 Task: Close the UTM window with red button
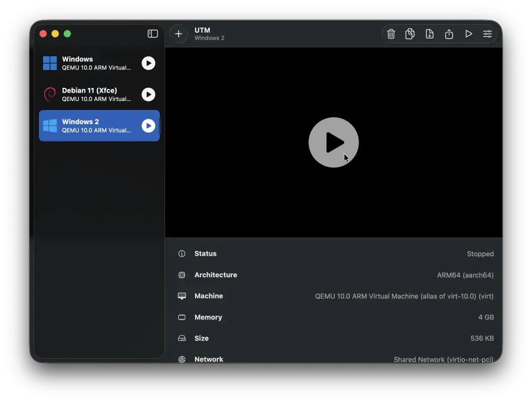click(x=43, y=34)
